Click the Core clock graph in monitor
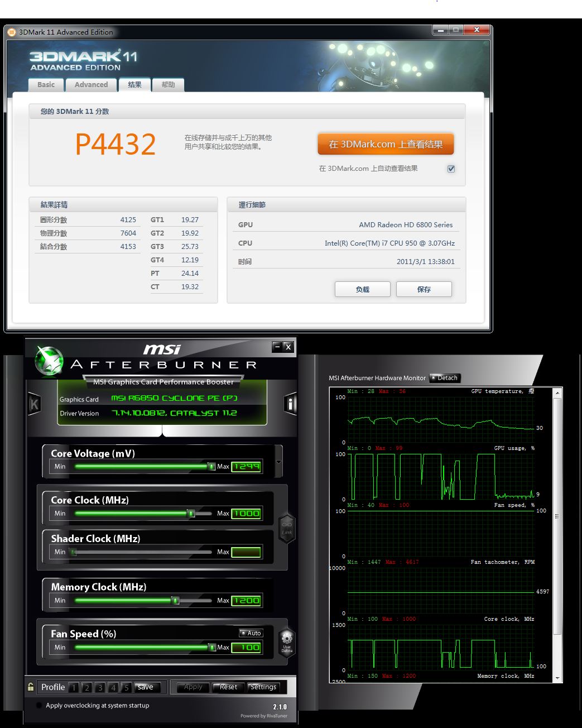The image size is (582, 728). coord(441,647)
